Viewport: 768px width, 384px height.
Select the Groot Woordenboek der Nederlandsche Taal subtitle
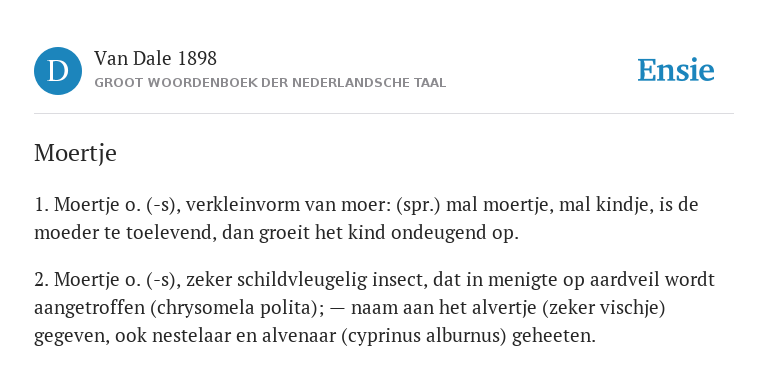[270, 83]
